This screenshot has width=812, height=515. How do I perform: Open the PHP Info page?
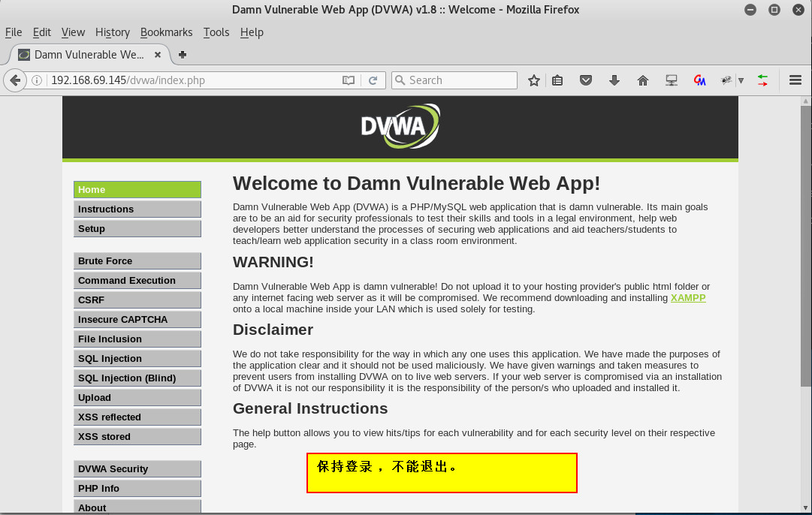coord(137,489)
